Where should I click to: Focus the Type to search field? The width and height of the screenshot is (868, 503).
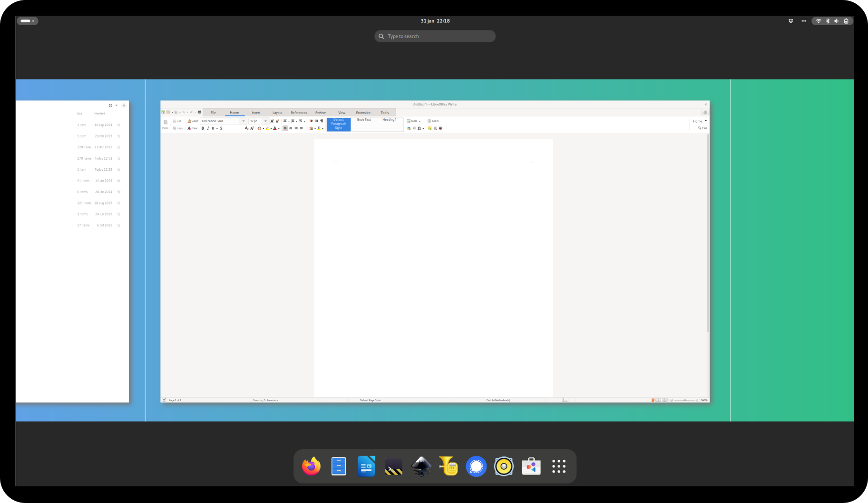[435, 36]
